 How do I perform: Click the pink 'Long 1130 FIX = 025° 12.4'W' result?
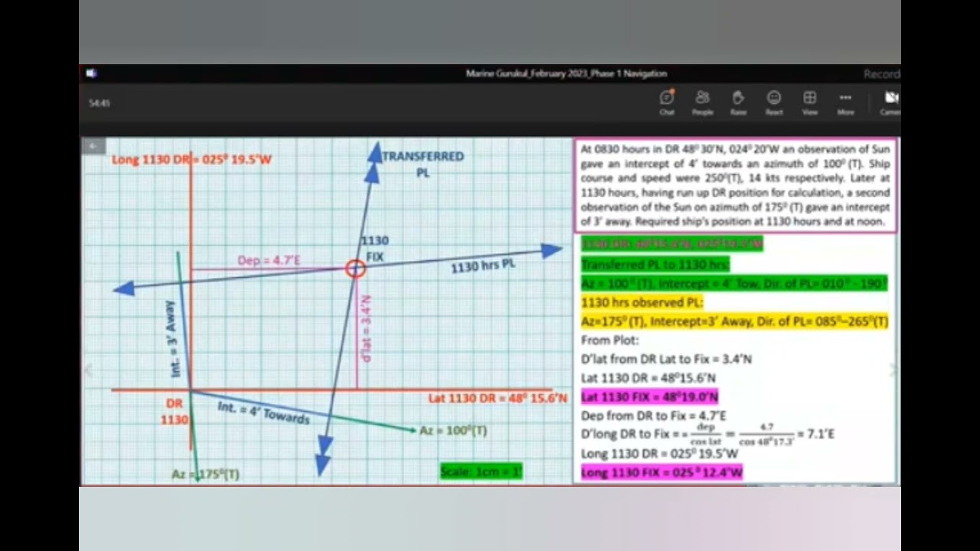pyautogui.click(x=662, y=473)
